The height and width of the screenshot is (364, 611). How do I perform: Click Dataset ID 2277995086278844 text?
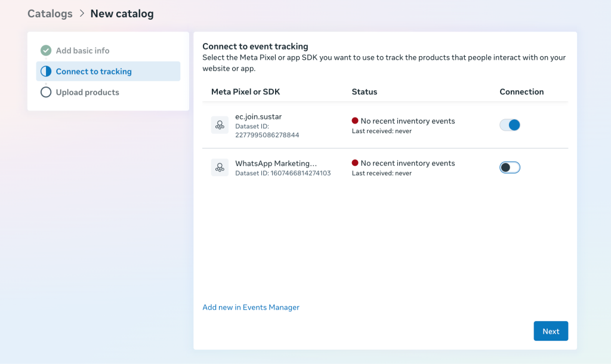coord(267,131)
